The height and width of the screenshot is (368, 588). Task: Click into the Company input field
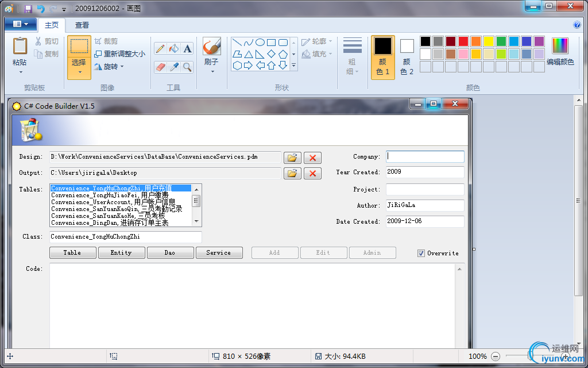click(x=425, y=156)
